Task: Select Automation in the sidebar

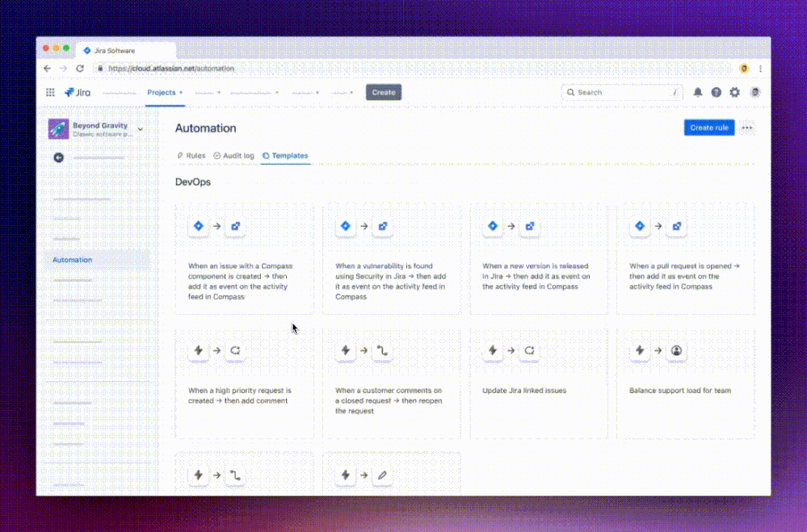Action: tap(98, 260)
